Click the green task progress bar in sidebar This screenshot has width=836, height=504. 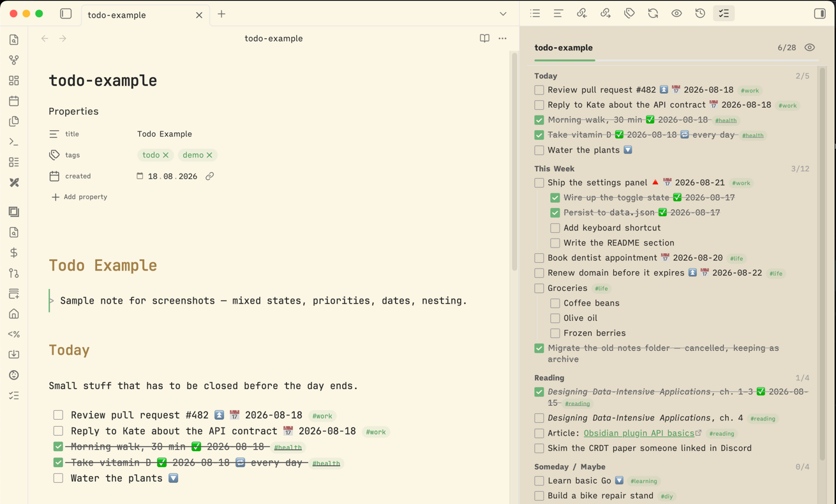pos(565,60)
